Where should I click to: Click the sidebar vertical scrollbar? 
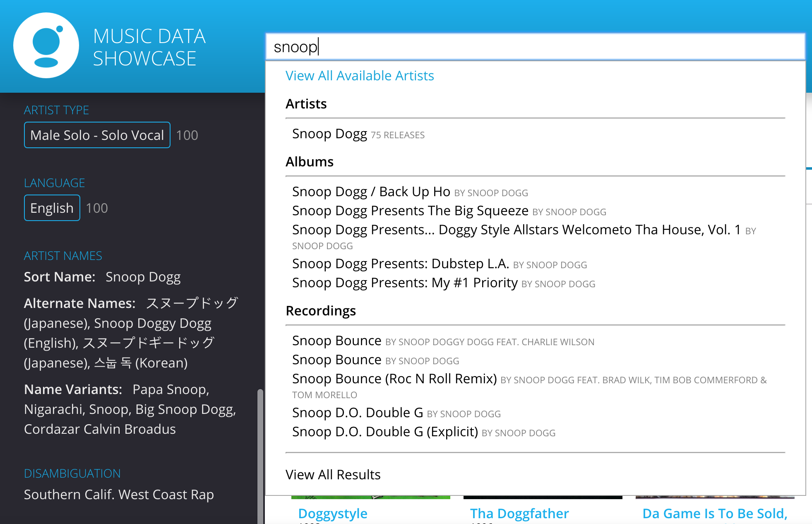pos(260,455)
